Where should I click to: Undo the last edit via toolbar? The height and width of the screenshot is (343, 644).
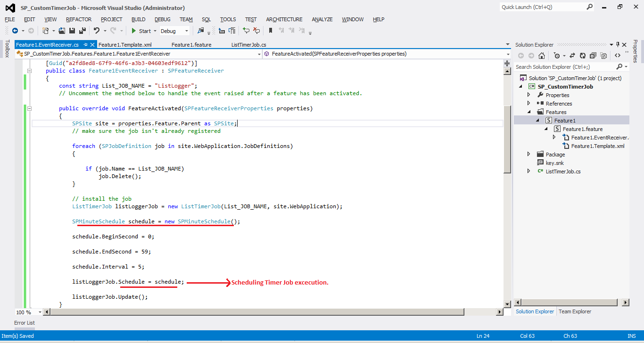coord(97,31)
